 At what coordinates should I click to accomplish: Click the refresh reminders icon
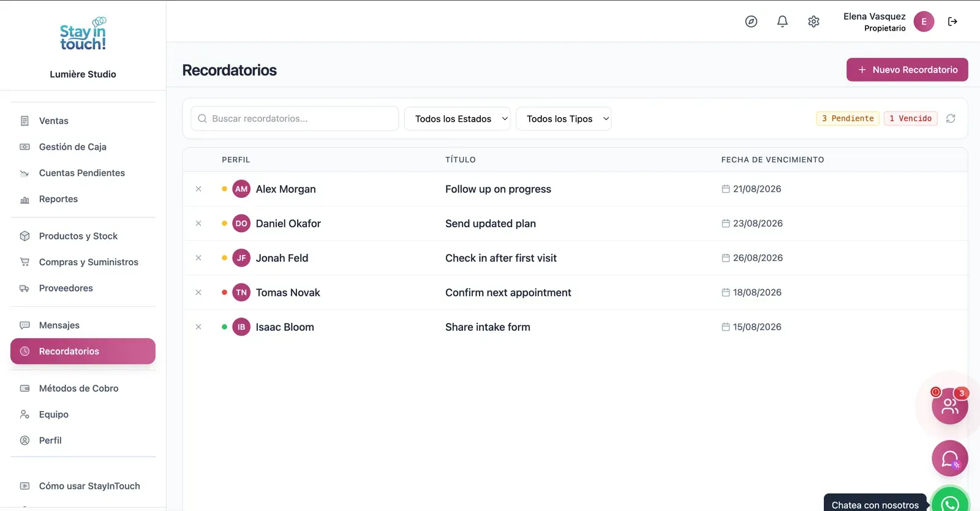tap(951, 118)
